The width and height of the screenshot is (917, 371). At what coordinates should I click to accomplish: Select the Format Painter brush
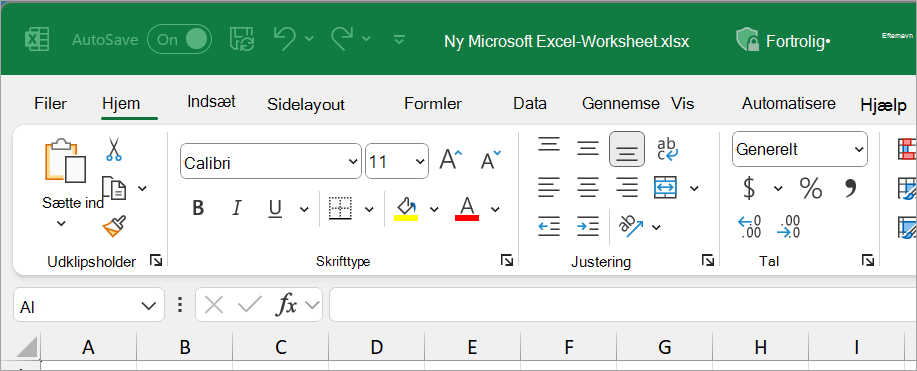point(114,226)
